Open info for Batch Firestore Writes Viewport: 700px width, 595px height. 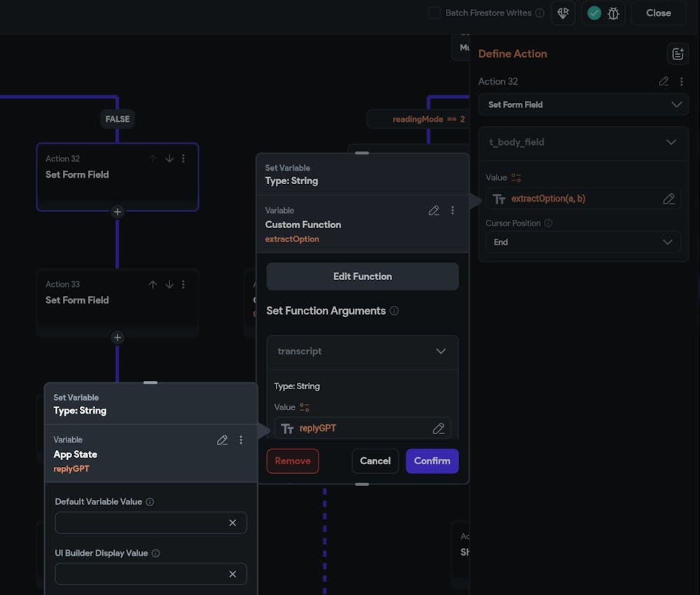point(540,13)
